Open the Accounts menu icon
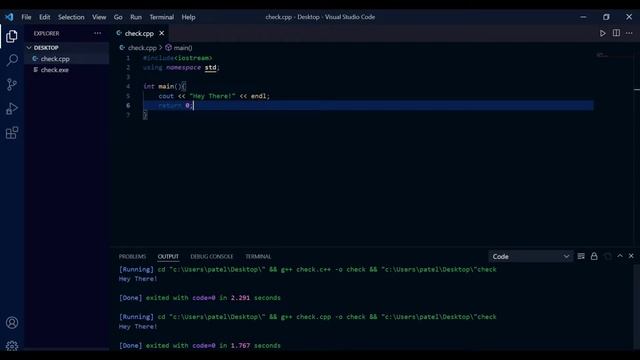This screenshot has width=640, height=360. tap(12, 323)
